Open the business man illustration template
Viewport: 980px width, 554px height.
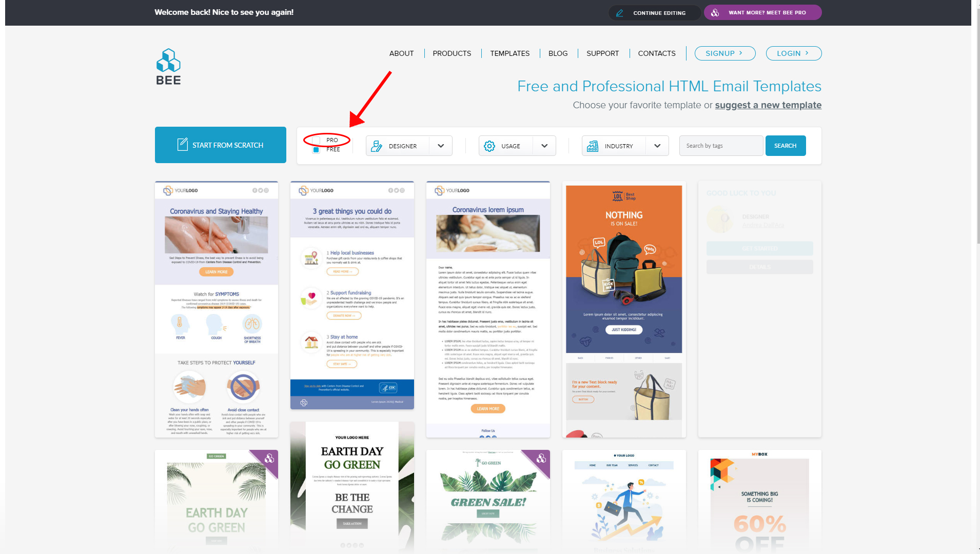tap(624, 502)
